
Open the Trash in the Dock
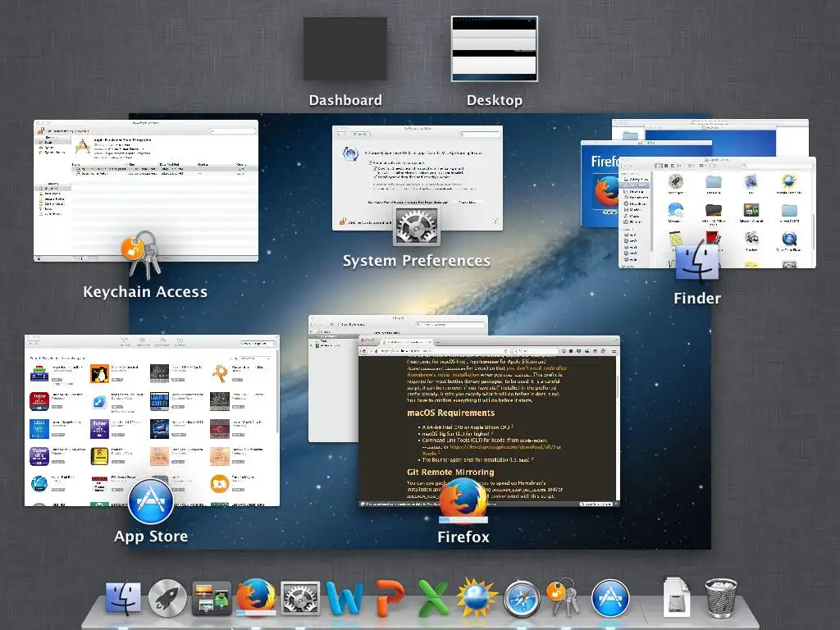[x=720, y=598]
